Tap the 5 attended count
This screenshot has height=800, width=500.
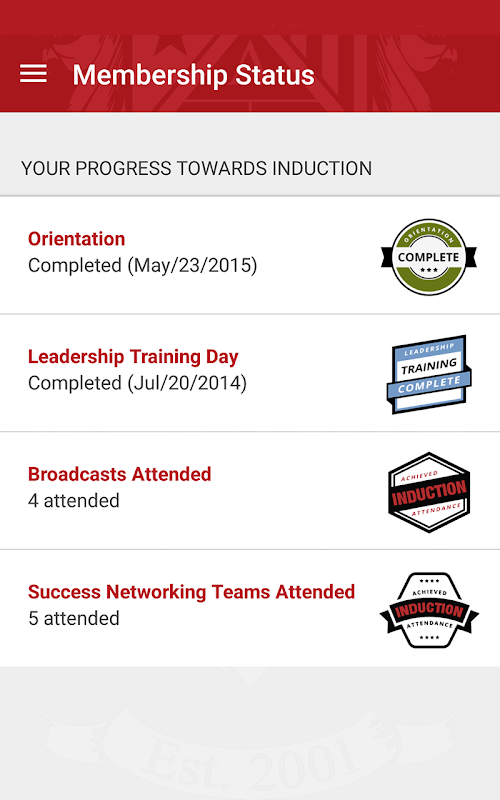[x=74, y=618]
